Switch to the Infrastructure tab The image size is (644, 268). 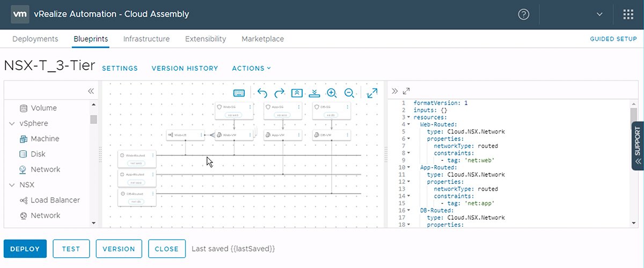(147, 39)
